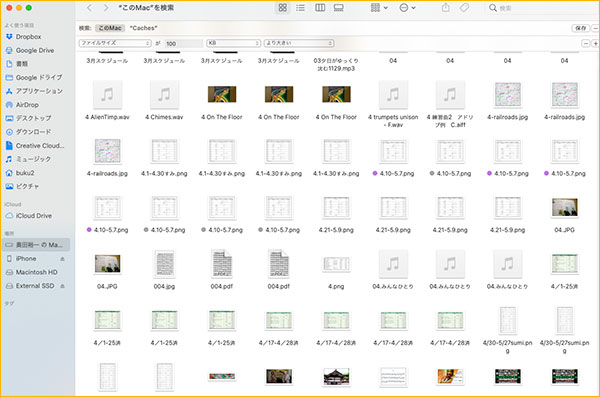Open Creative Cloud in the sidebar
Viewport: 600px width, 397px height.
point(40,145)
